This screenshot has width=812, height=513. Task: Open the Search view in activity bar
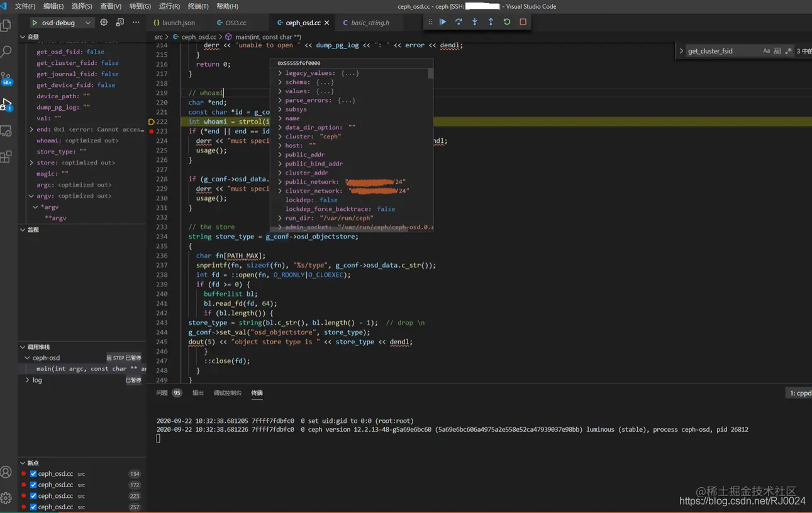(7, 52)
